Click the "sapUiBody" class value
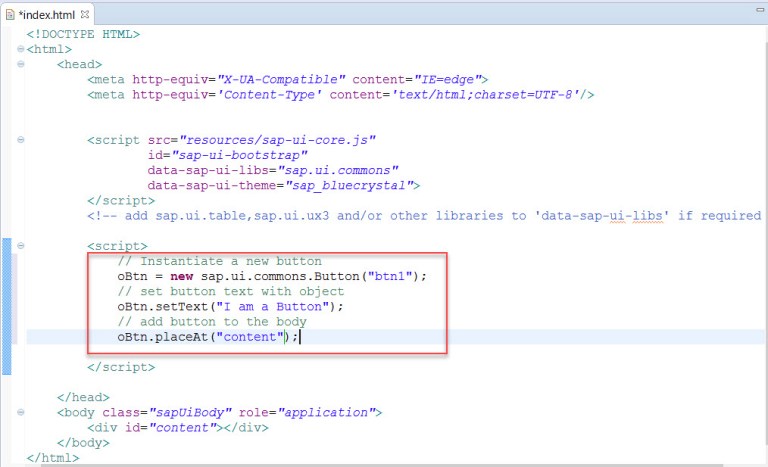The height and width of the screenshot is (467, 768). (191, 413)
